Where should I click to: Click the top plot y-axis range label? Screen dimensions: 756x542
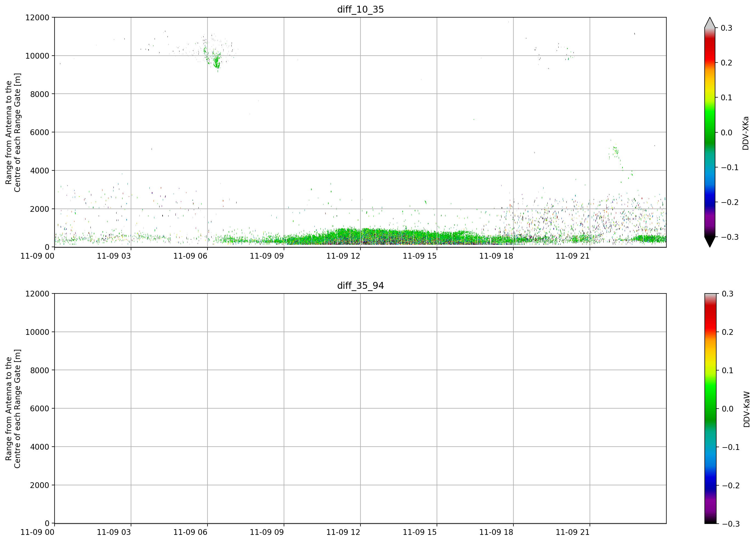(13, 132)
